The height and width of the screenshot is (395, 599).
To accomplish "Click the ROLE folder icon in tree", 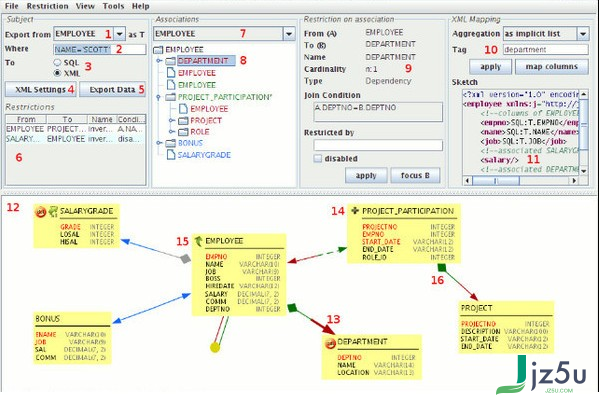I will 183,132.
